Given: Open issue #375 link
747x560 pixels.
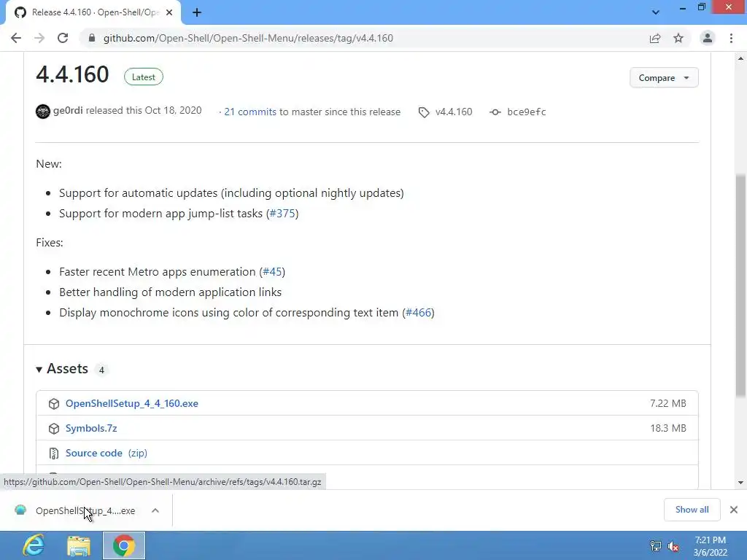Looking at the screenshot, I should [x=282, y=214].
